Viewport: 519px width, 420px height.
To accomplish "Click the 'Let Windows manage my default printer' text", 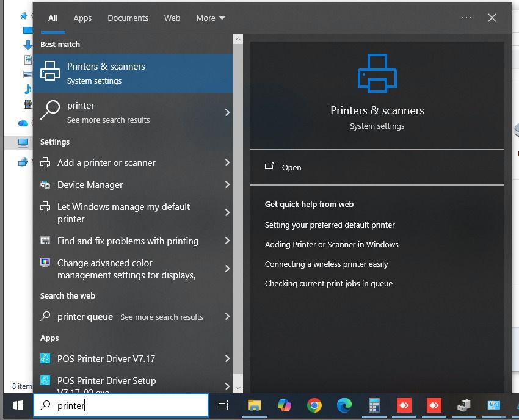I will [123, 213].
